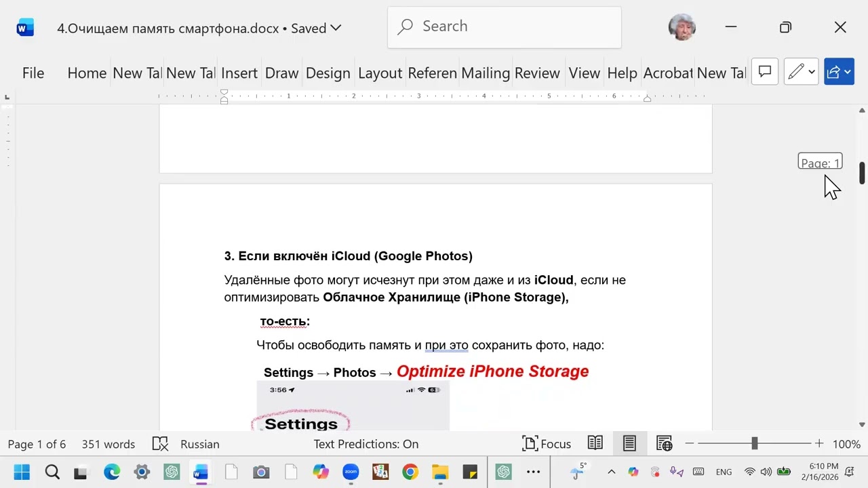Switch to Read Mode view
This screenshot has height=488, width=868.
[595, 444]
